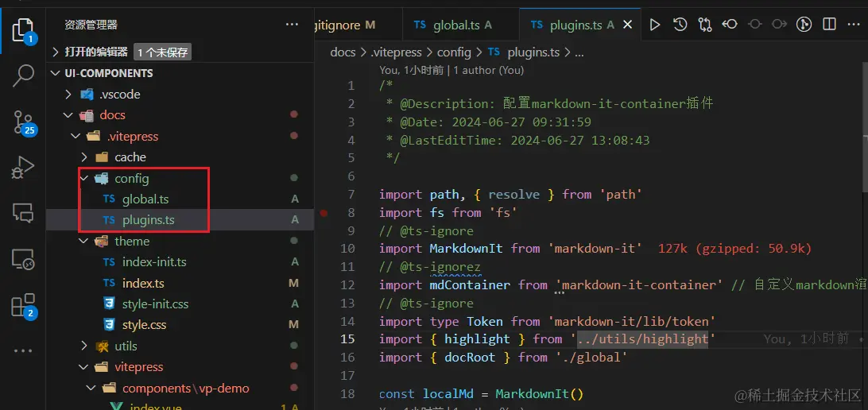This screenshot has width=868, height=410.
Task: Open Source Control view with 25 badge
Action: pyautogui.click(x=24, y=122)
